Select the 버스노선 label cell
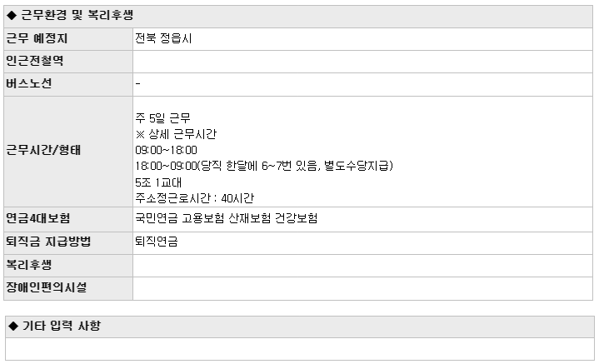Viewport: 599px width, 364px height. click(68, 84)
